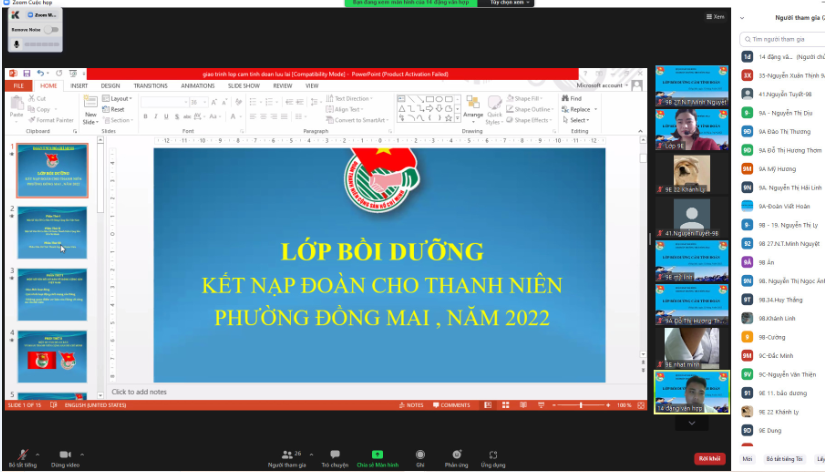The width and height of the screenshot is (825, 472).
Task: Open Section dropdown
Action: click(118, 120)
